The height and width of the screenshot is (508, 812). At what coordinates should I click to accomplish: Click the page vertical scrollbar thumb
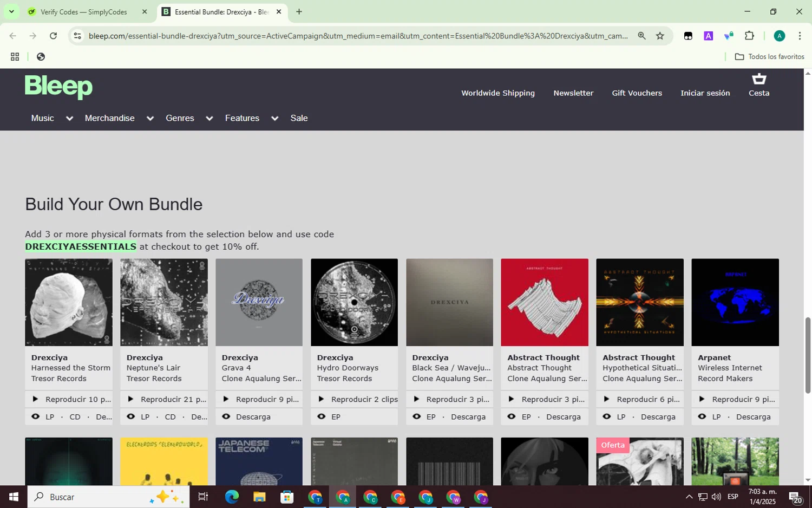point(808,355)
